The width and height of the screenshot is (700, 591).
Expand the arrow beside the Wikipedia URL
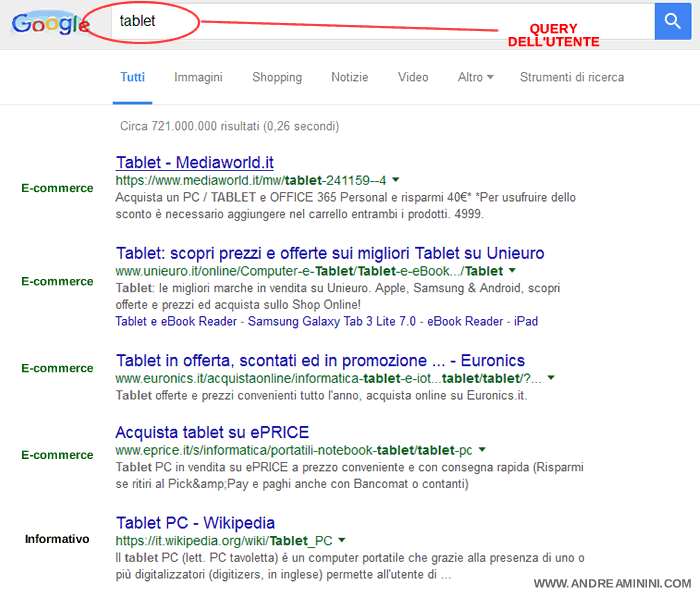tap(342, 541)
